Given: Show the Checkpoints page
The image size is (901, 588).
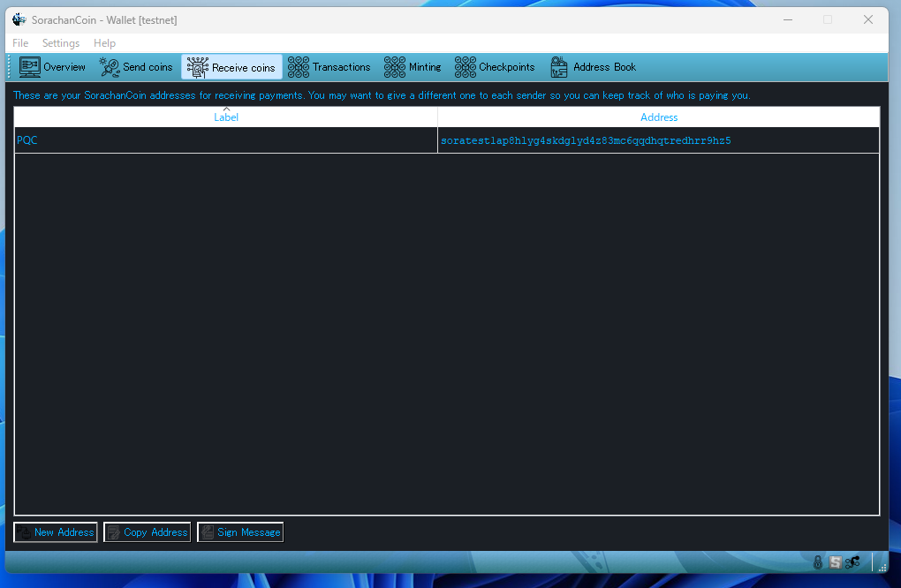Looking at the screenshot, I should tap(495, 67).
